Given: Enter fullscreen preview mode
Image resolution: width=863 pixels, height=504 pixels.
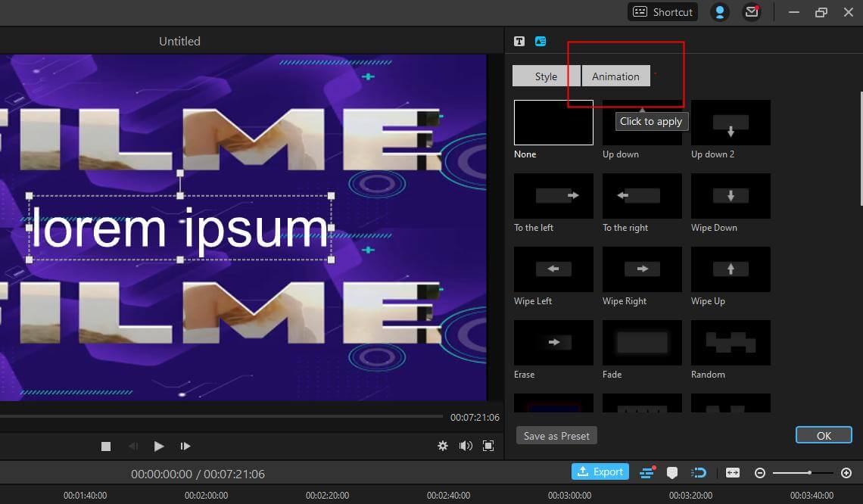Looking at the screenshot, I should [488, 446].
